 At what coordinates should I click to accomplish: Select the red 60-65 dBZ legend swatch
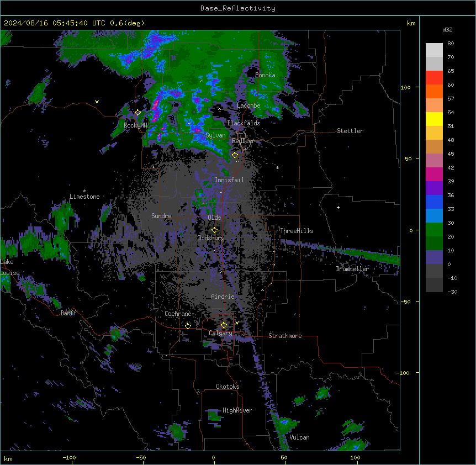(434, 78)
